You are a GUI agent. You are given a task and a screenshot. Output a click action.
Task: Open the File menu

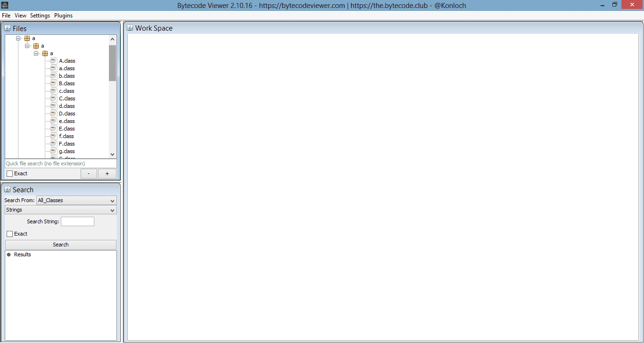pos(6,16)
